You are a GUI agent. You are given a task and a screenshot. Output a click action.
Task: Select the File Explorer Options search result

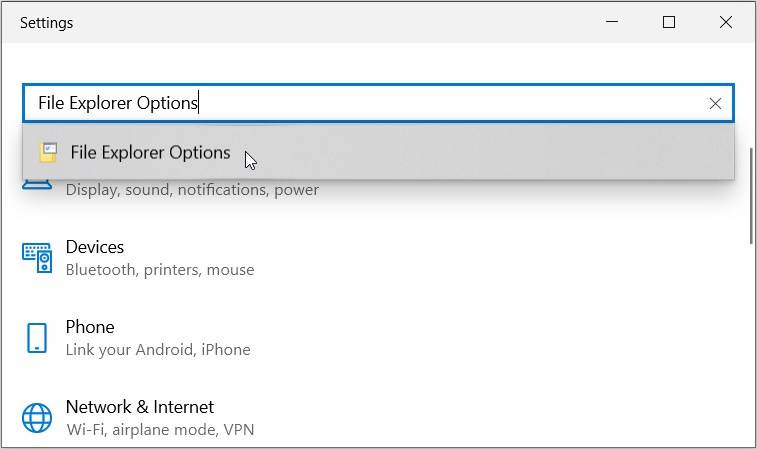[150, 153]
